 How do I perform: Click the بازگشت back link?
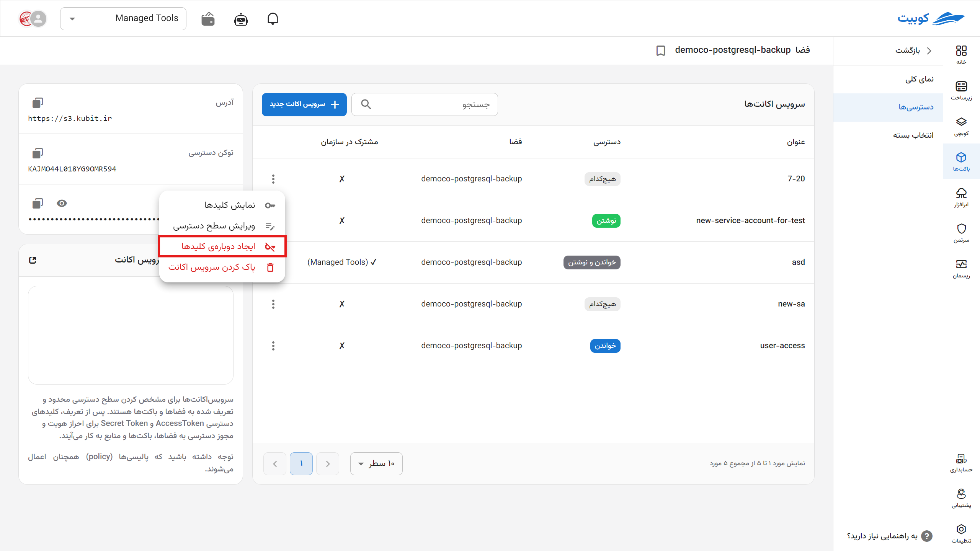pos(913,51)
